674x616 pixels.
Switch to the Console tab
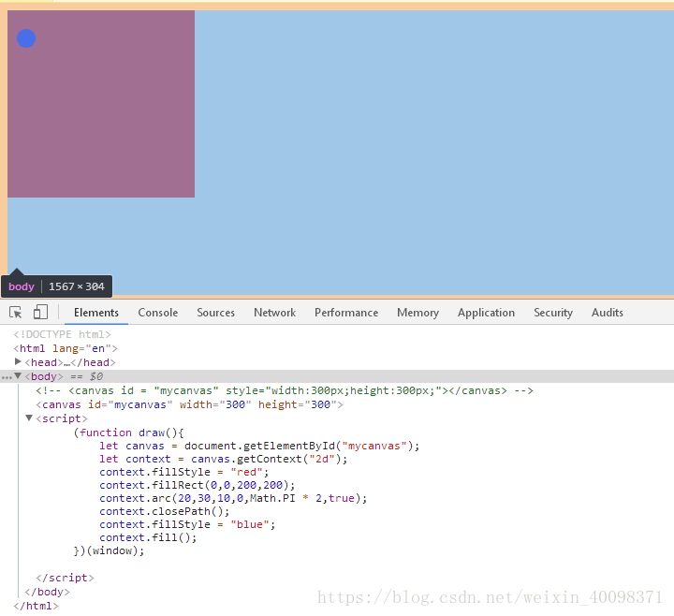tap(158, 313)
